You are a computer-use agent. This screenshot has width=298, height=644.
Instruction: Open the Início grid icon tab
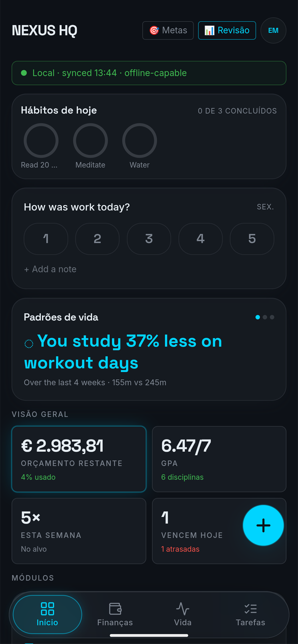tap(47, 609)
